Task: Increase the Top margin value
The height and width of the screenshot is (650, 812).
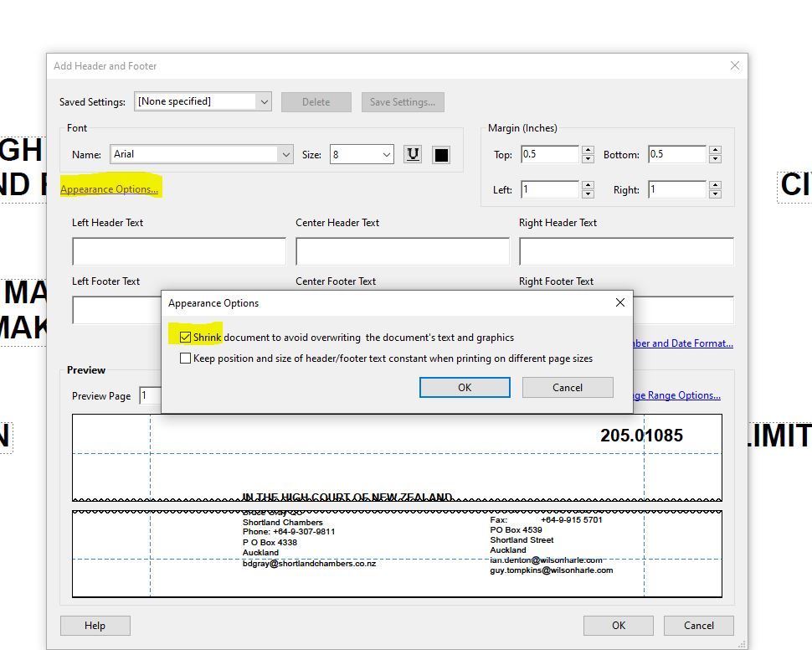Action: 588,150
